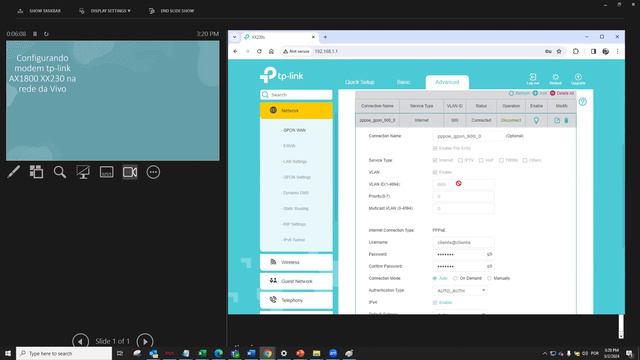Toggle the camera in presenter view
Screen dimensions: 640x360
pos(130,172)
